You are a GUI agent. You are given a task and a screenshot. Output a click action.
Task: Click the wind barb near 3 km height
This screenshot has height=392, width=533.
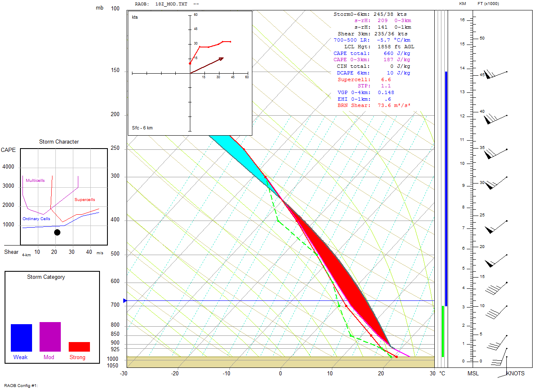[x=496, y=310]
